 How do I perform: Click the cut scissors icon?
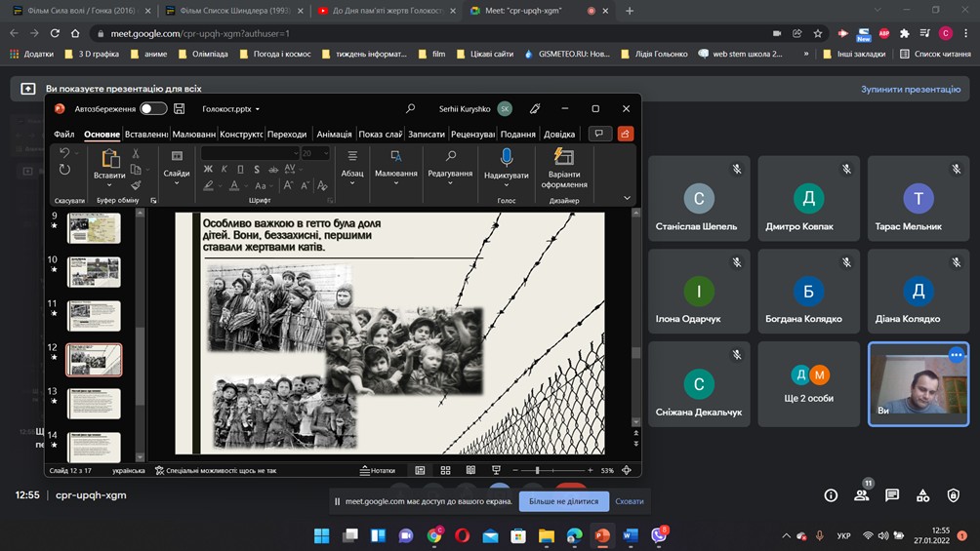pos(136,153)
